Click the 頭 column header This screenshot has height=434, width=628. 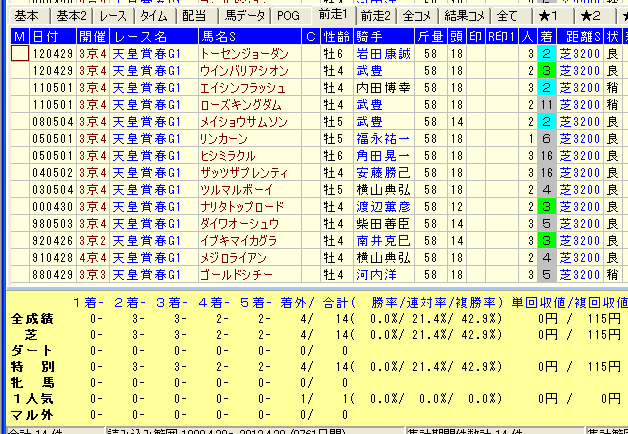pos(457,36)
